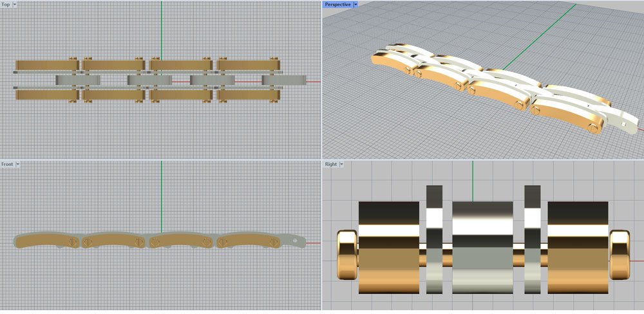Open the Top viewport dropdown arrow

(15, 4)
